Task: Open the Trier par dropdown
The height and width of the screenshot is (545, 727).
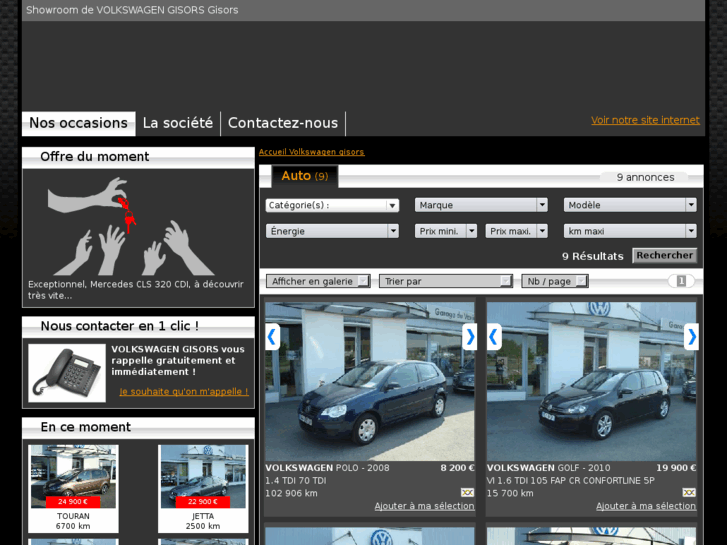Action: pos(446,281)
